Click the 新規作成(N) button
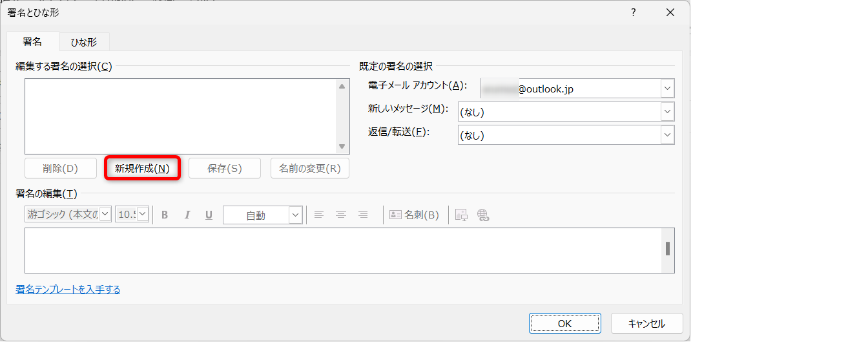This screenshot has width=868, height=342. click(142, 168)
